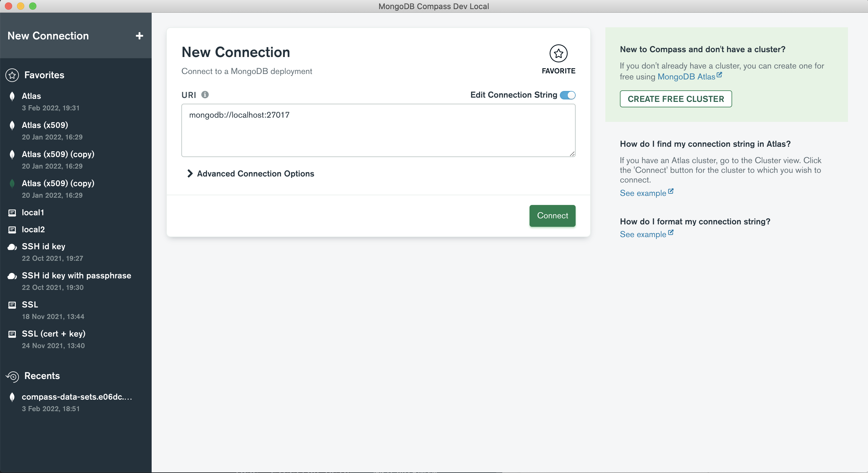Select the SSL (cert + key) favorite

54,334
